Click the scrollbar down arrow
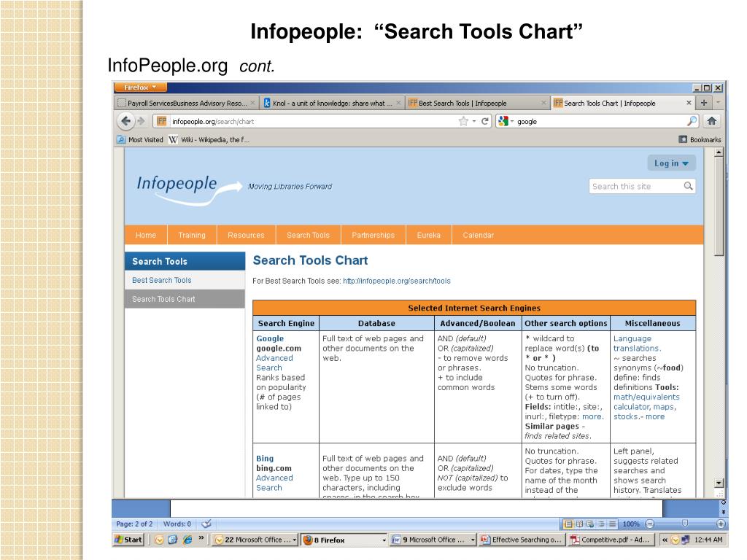Image resolution: width=747 pixels, height=560 pixels. pyautogui.click(x=719, y=483)
